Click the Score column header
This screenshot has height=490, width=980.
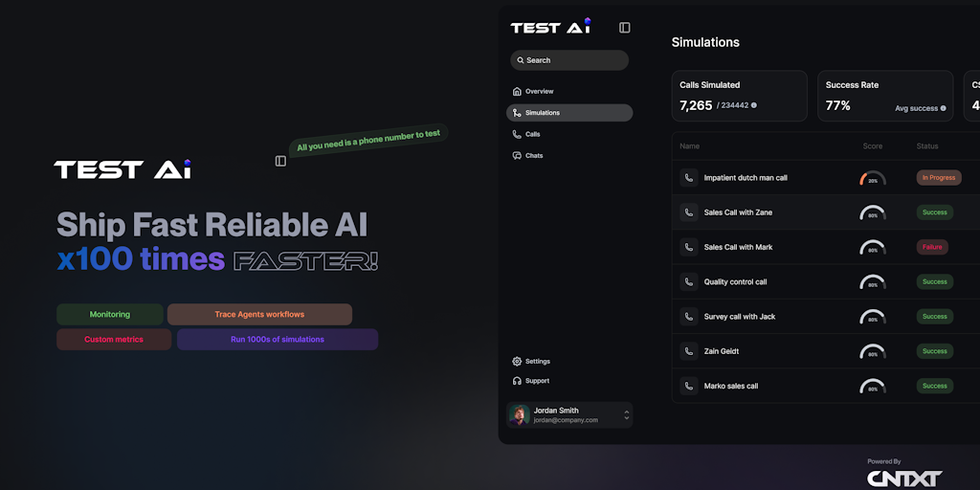click(x=873, y=146)
